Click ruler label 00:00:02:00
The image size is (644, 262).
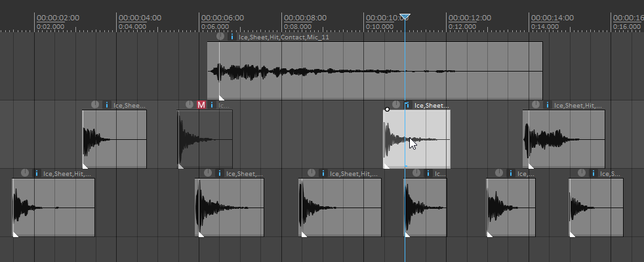point(58,18)
